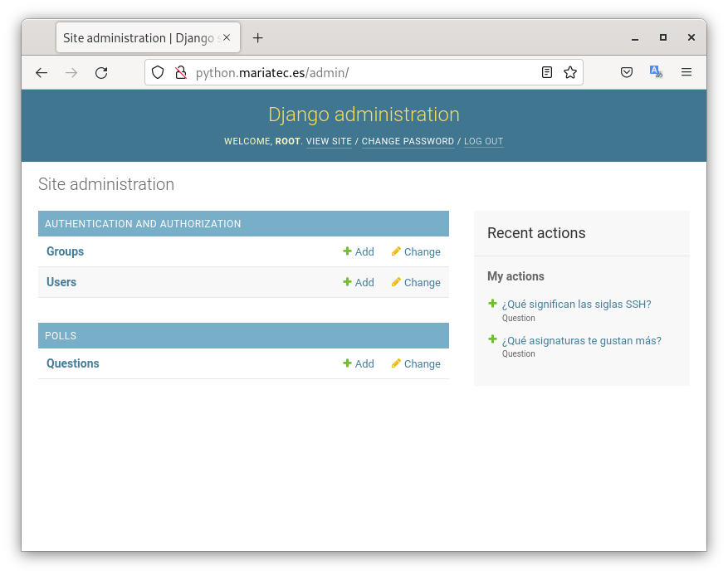Click Log Out in the header
This screenshot has height=575, width=728.
[x=483, y=142]
